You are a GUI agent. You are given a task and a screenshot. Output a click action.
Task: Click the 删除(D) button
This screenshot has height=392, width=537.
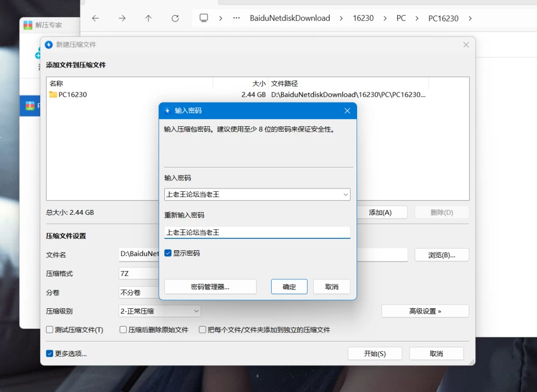[x=442, y=213]
